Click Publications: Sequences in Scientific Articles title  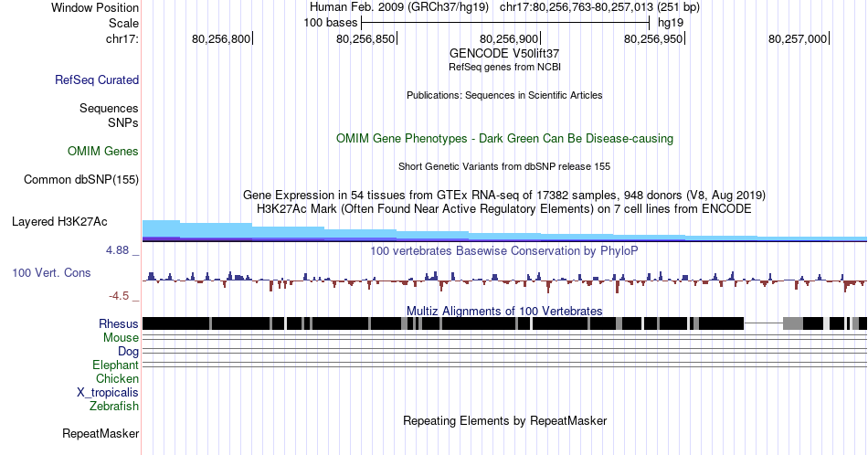(x=504, y=95)
